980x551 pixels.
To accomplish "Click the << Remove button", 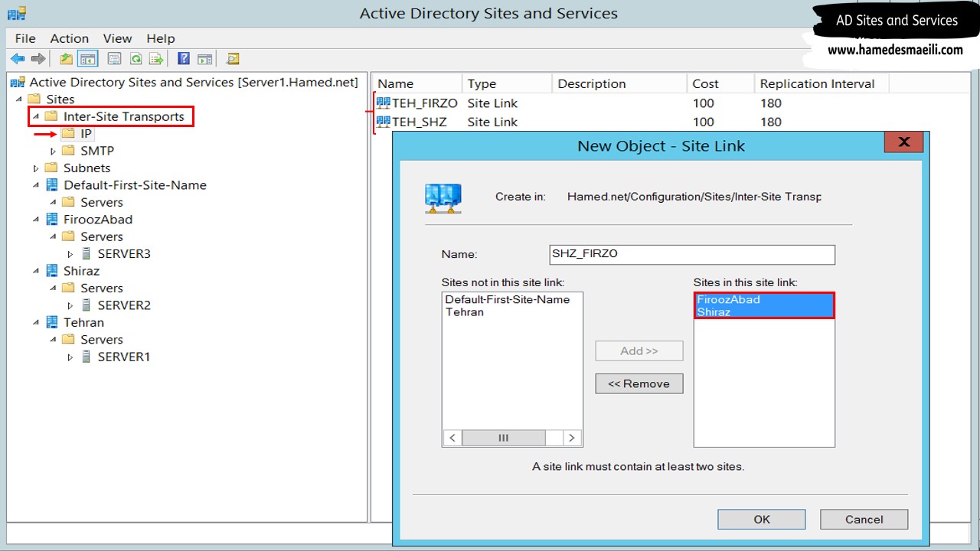I will point(639,383).
